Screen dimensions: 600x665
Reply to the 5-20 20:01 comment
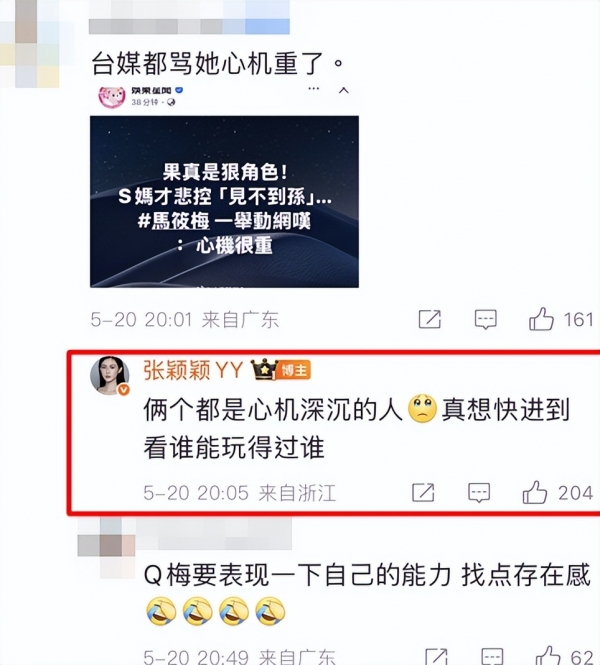point(486,319)
